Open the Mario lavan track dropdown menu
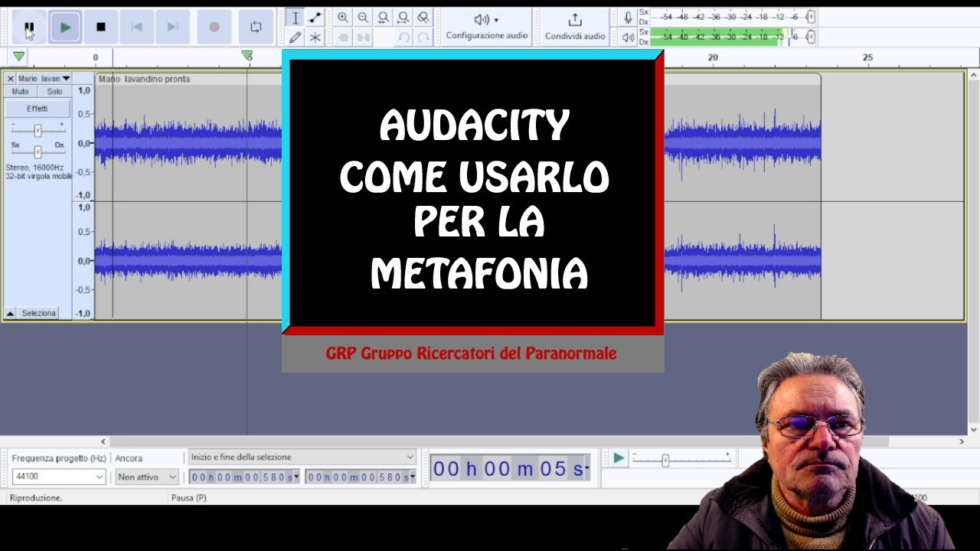 coord(44,79)
